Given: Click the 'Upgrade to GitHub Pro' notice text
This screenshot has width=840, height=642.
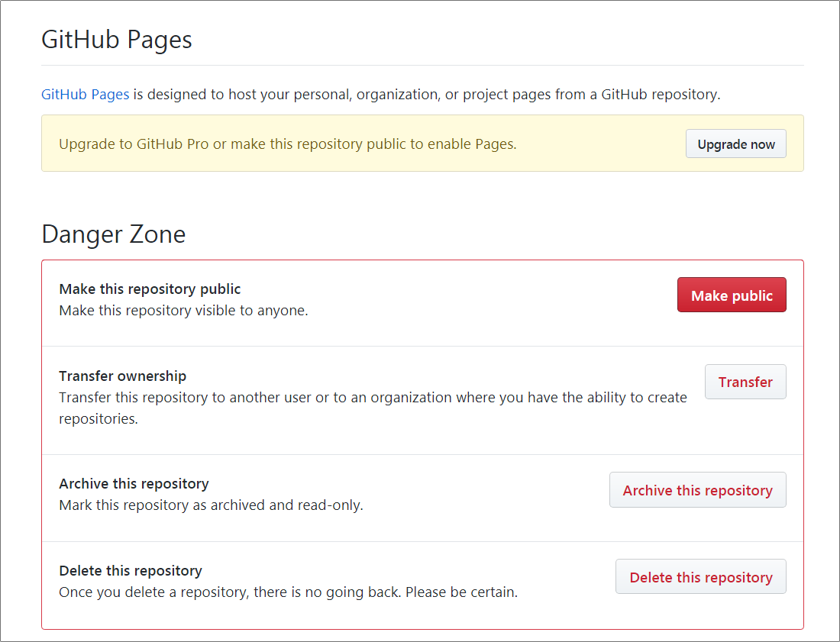Looking at the screenshot, I should click(288, 144).
